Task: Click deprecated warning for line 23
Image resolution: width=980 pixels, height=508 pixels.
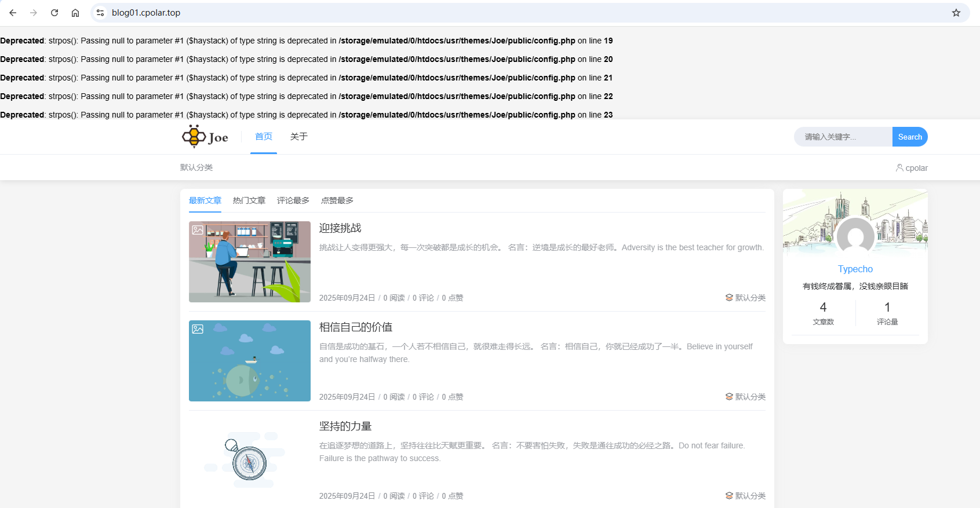Action: tap(307, 115)
